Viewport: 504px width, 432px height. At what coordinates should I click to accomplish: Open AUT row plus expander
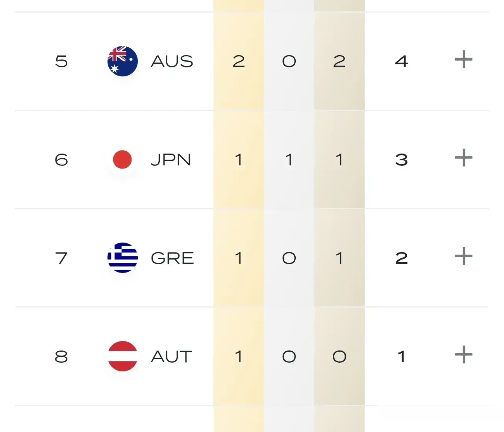pyautogui.click(x=463, y=355)
